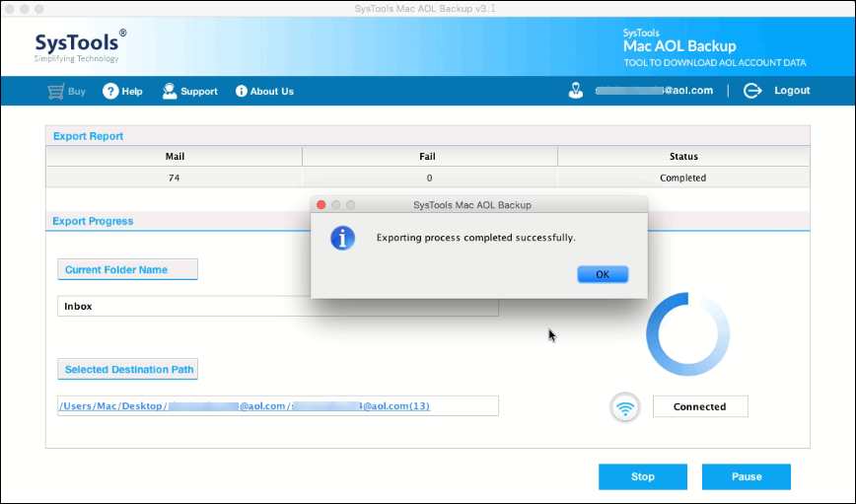Click the dialog success message text
The image size is (856, 504).
click(476, 238)
